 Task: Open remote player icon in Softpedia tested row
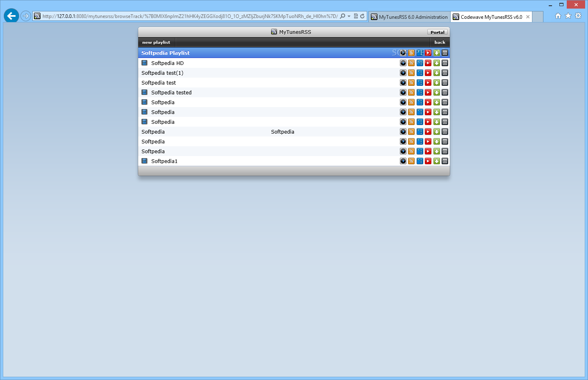[403, 92]
